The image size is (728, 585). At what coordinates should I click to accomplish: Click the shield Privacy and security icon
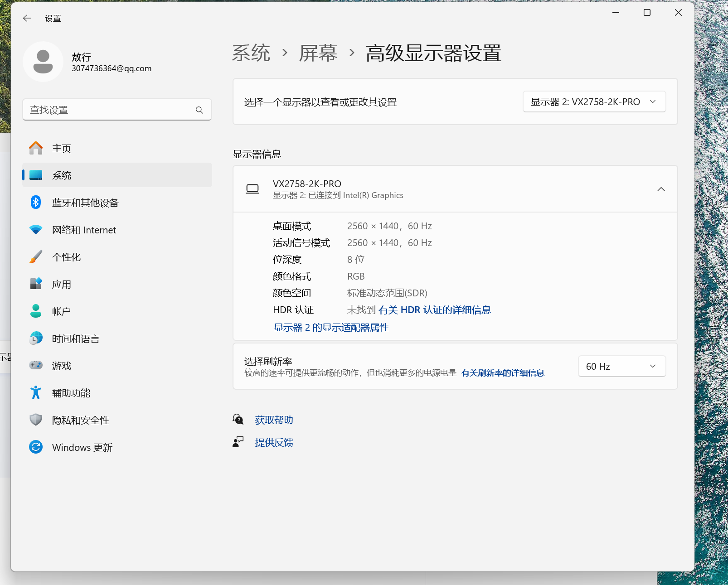coord(36,420)
